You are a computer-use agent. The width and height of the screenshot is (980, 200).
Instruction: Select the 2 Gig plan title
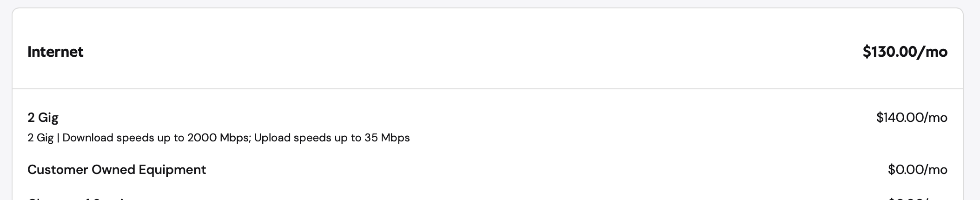43,118
